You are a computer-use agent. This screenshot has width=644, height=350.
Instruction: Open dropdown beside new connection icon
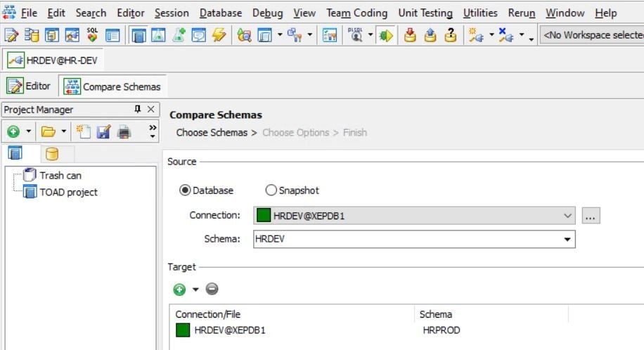(491, 35)
